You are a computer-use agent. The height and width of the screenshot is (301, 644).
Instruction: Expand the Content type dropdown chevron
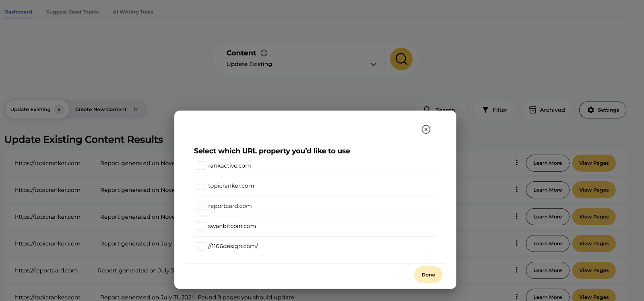pyautogui.click(x=373, y=64)
